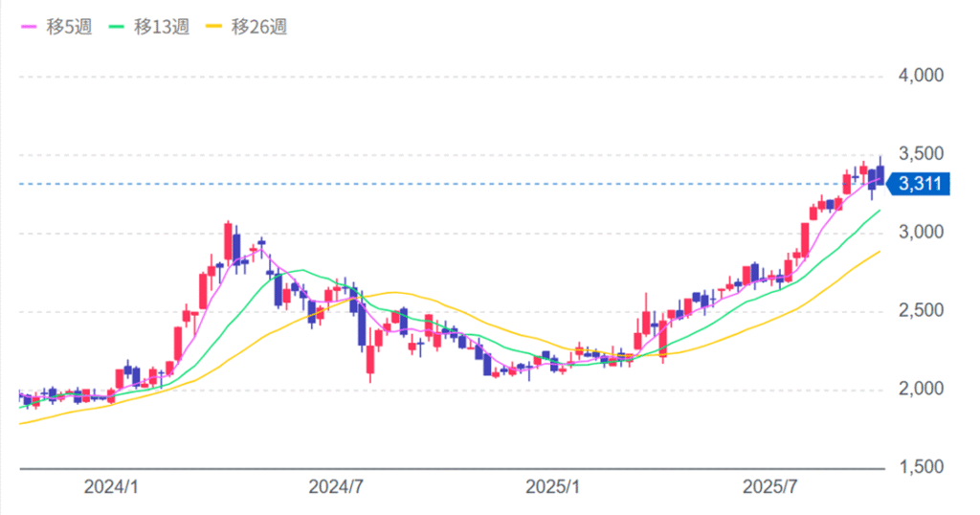Click the 2,000 price axis label

pos(920,390)
